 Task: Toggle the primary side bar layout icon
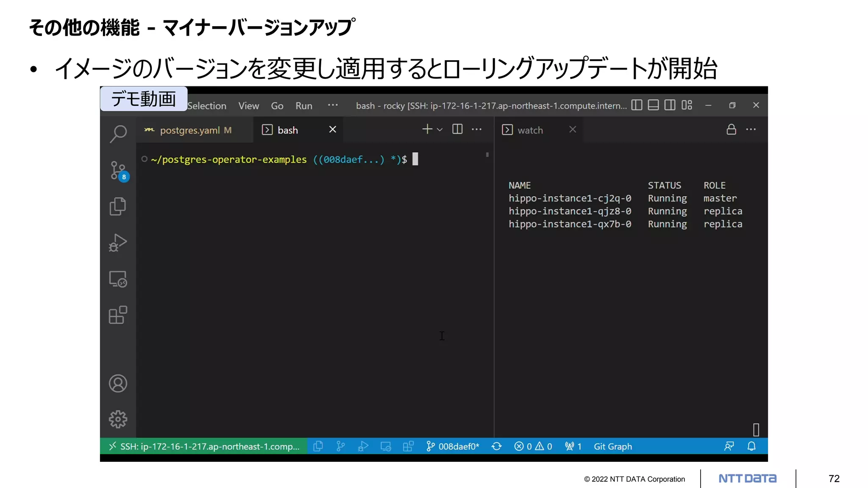tap(637, 105)
